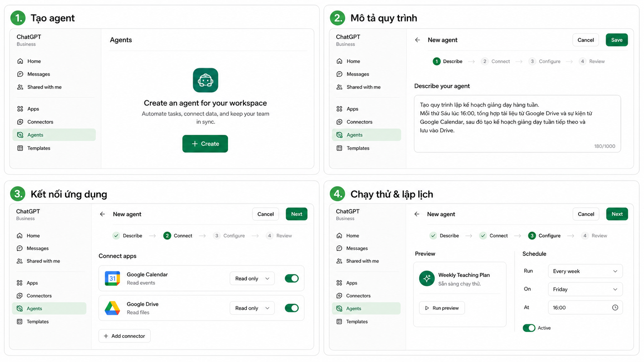
Task: Select Review step in Mô tả quy trình panel
Action: click(592, 62)
